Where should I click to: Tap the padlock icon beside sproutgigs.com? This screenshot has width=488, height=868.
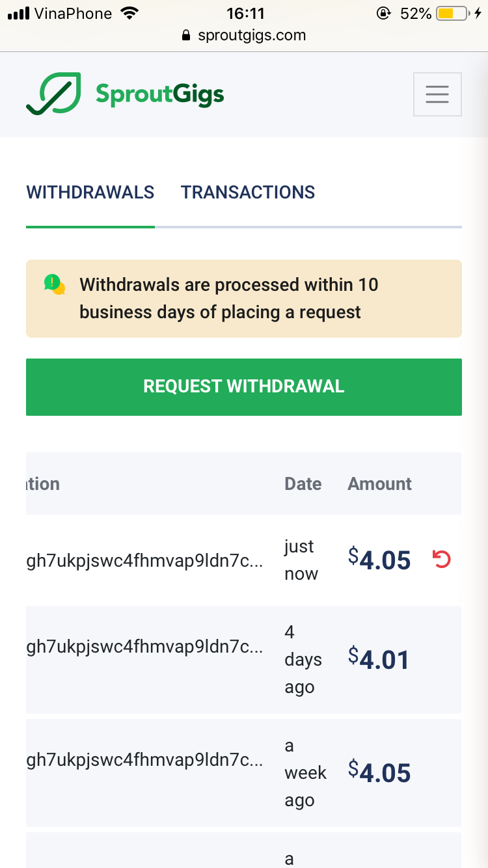point(187,35)
